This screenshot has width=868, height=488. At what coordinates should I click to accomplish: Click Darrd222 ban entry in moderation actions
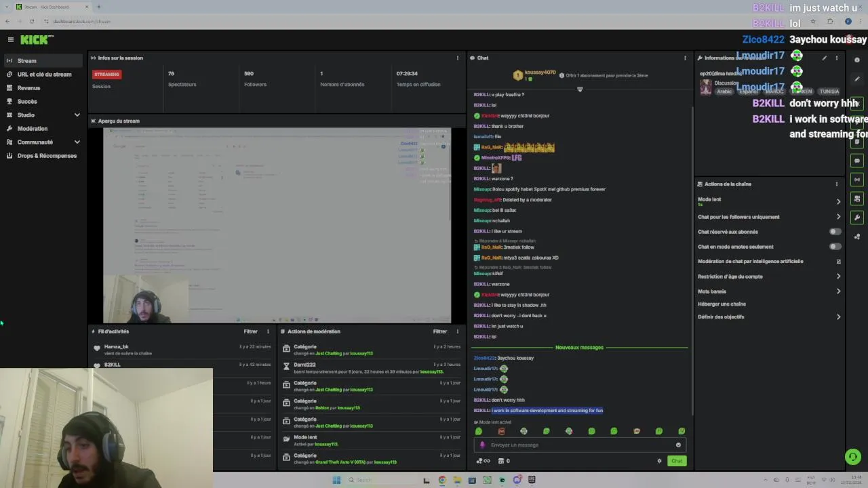pos(370,368)
